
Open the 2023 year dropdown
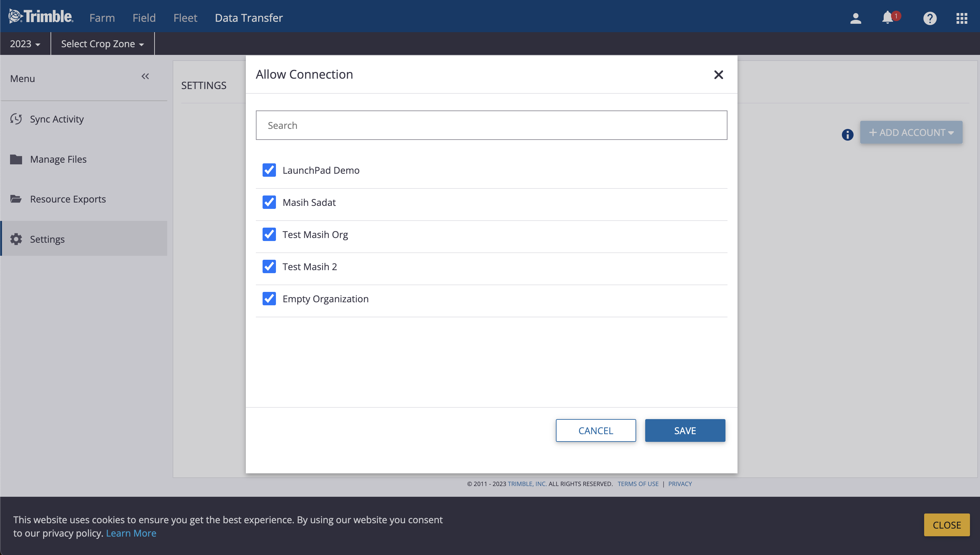coord(25,44)
